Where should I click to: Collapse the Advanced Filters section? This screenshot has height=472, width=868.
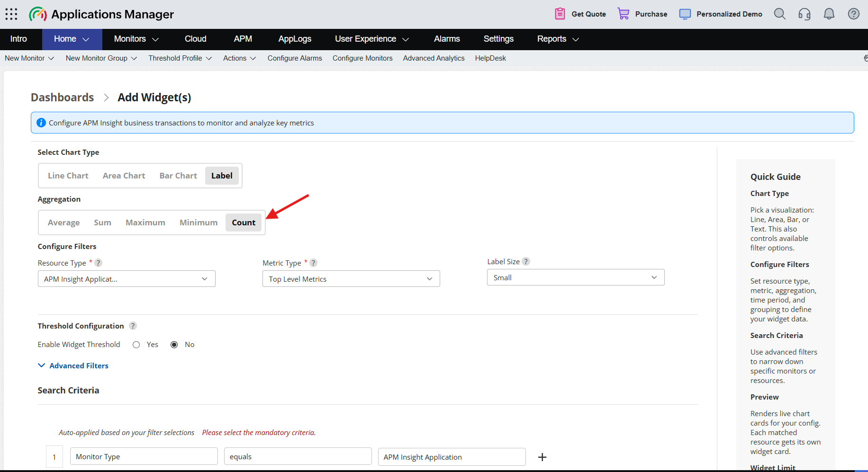[73, 365]
